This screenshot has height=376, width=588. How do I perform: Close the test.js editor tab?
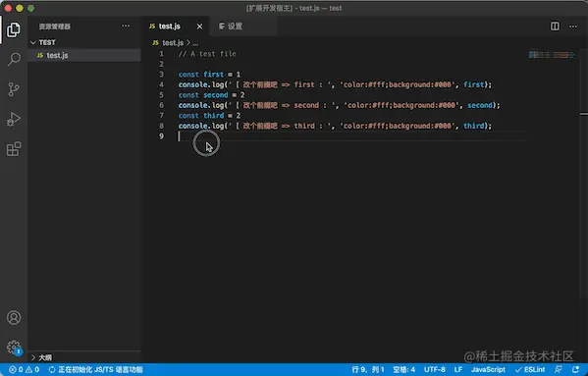tap(199, 27)
